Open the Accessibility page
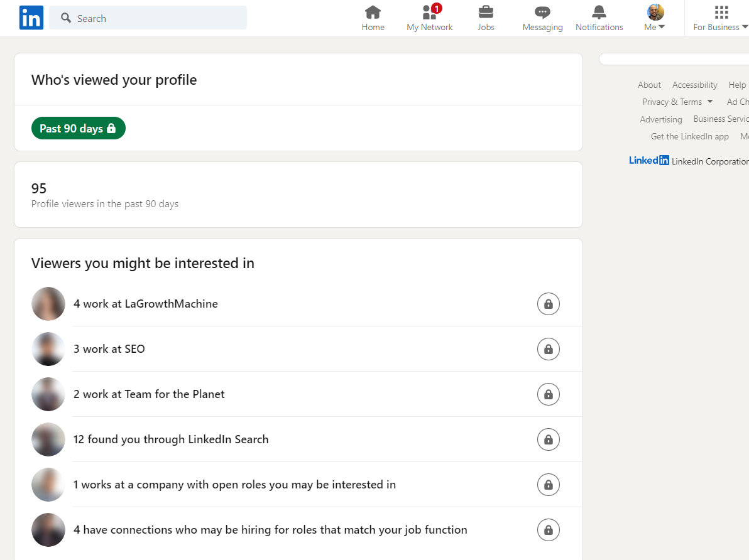 pyautogui.click(x=694, y=85)
